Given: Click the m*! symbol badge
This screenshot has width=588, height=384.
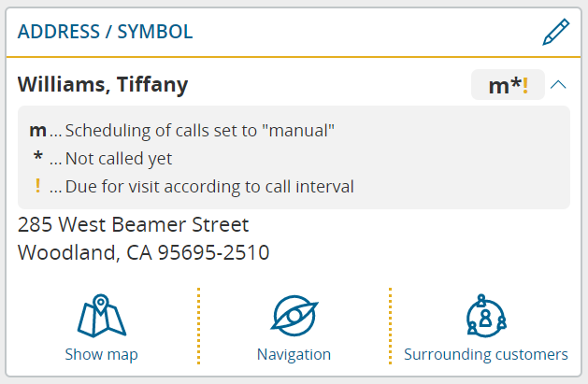Looking at the screenshot, I should 508,85.
